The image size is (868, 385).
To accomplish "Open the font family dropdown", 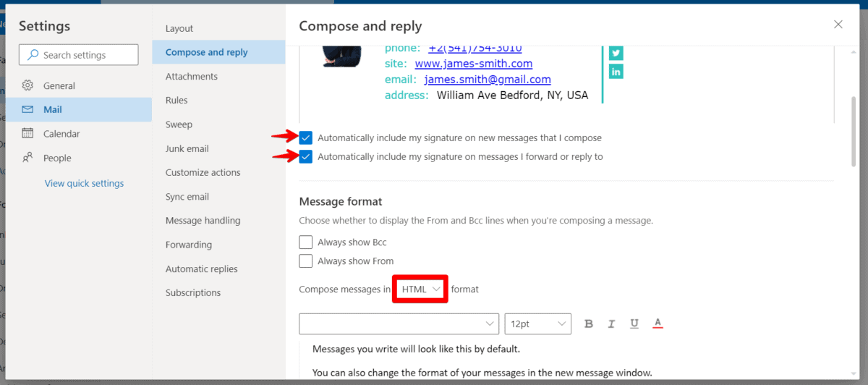I will 399,323.
